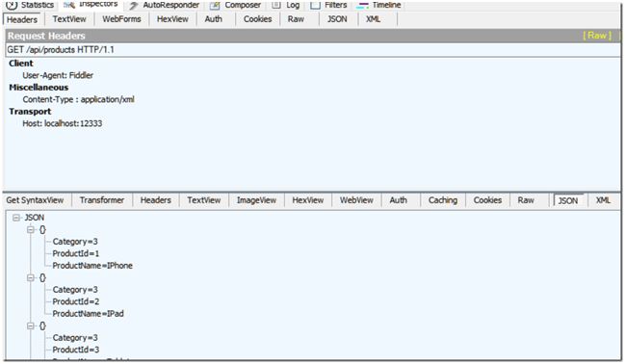Collapse the first JSON object containing IPhone

31,229
